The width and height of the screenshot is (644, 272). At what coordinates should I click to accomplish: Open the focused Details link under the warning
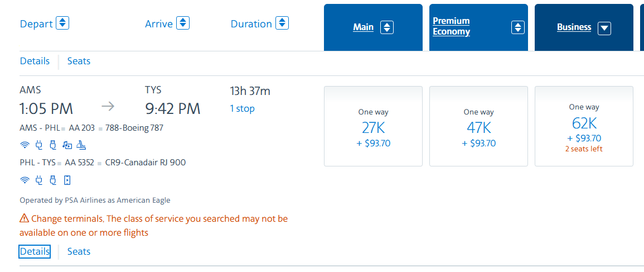[35, 251]
